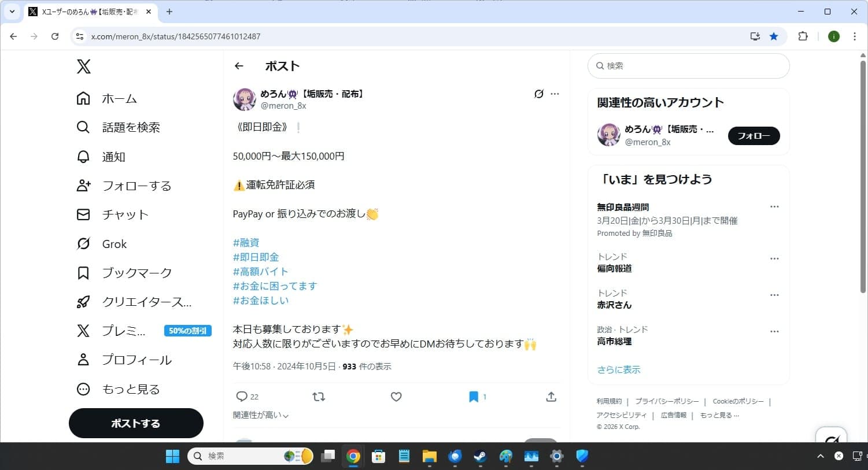Open ブックマーク bookmarks page

point(125,273)
